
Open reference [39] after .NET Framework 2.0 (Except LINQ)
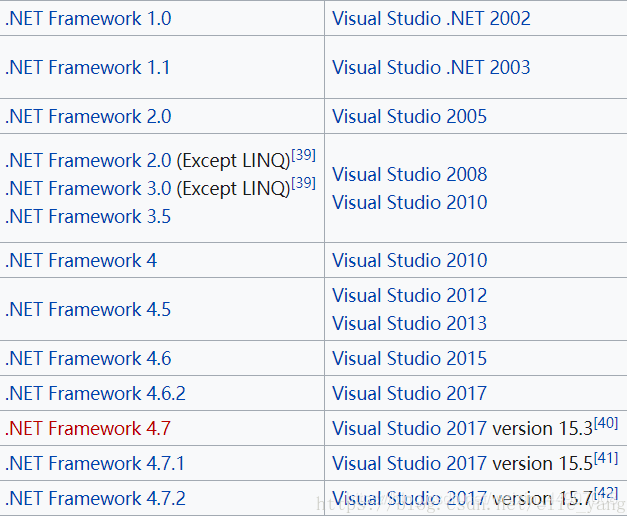(x=304, y=154)
